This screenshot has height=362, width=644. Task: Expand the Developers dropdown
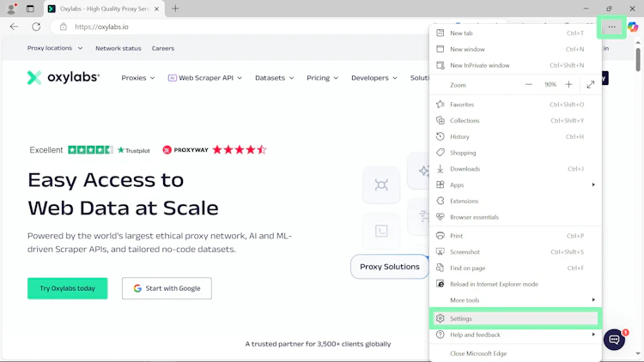point(374,77)
